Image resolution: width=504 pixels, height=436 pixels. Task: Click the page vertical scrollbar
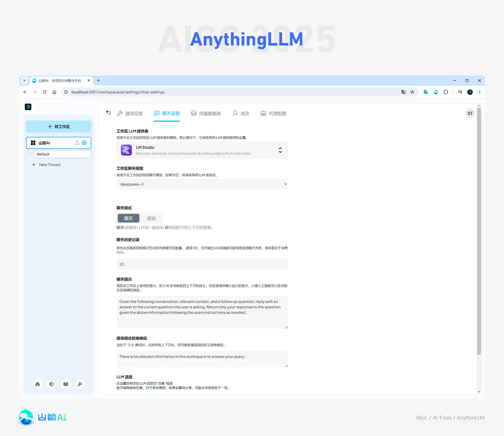click(479, 231)
